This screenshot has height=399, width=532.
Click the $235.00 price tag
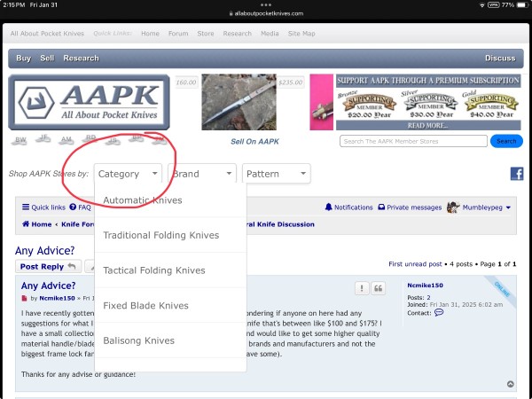coord(291,82)
